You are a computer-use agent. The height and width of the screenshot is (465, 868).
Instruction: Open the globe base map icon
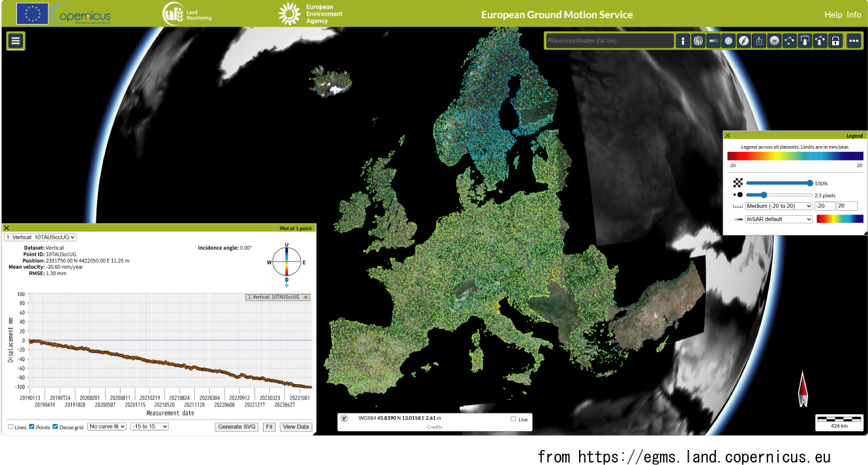(698, 41)
